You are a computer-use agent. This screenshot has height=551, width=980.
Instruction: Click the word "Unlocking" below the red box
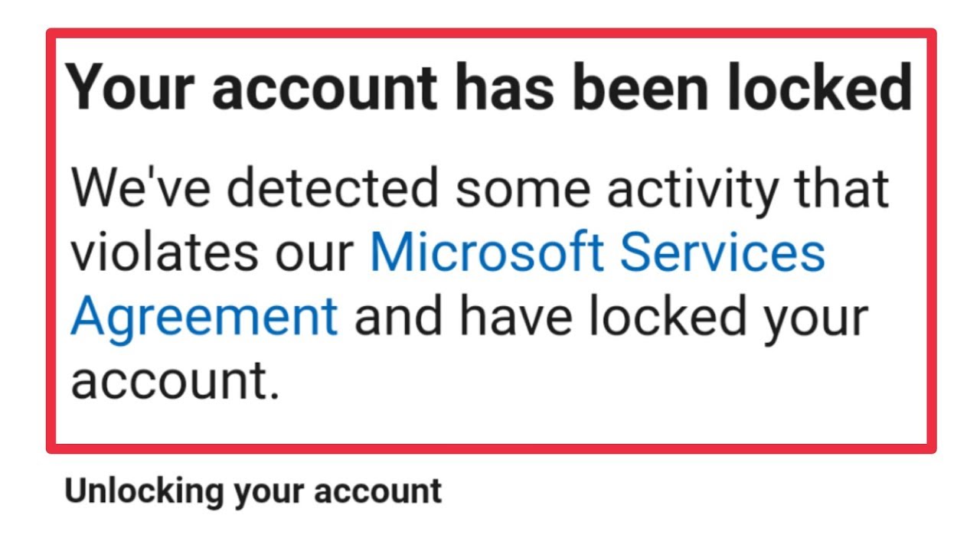click(144, 491)
